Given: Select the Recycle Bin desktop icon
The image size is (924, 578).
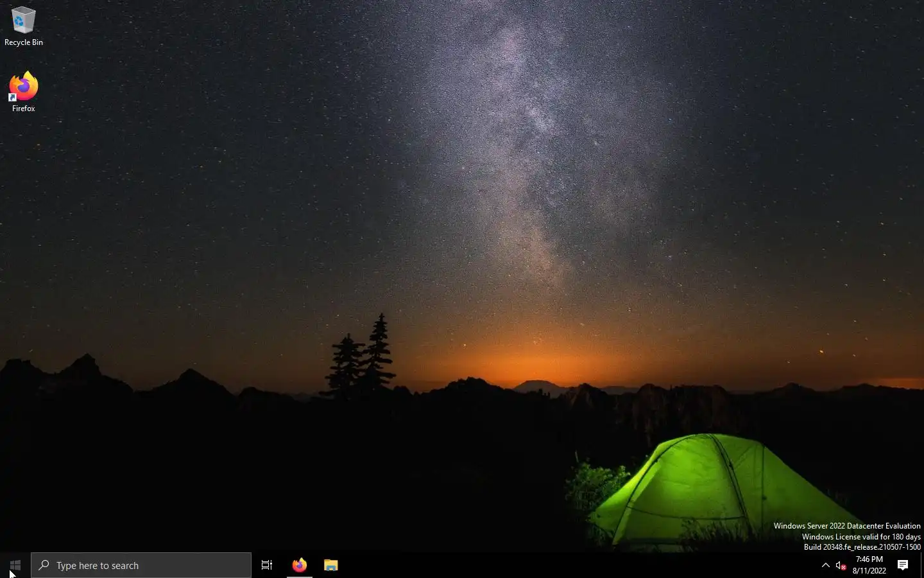Looking at the screenshot, I should (23, 27).
